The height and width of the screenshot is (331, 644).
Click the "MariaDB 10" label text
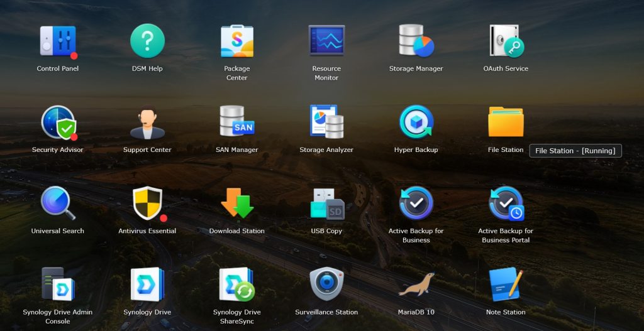[x=416, y=312]
